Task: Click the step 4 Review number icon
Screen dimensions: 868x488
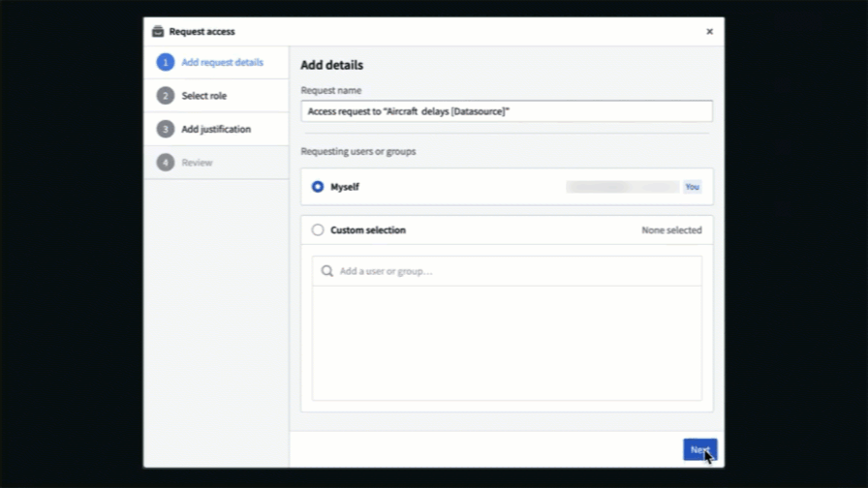Action: pyautogui.click(x=165, y=162)
